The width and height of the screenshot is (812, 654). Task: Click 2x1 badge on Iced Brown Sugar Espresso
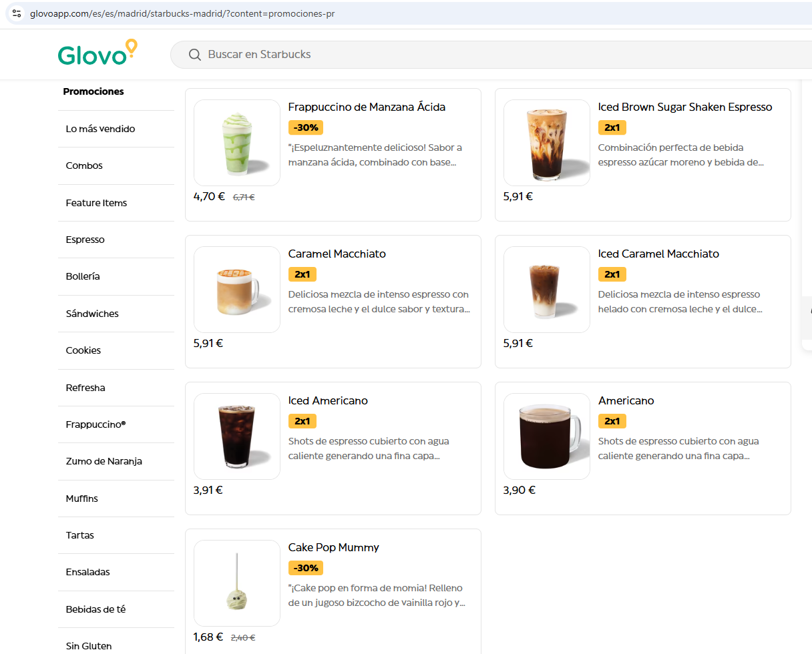pyautogui.click(x=612, y=127)
